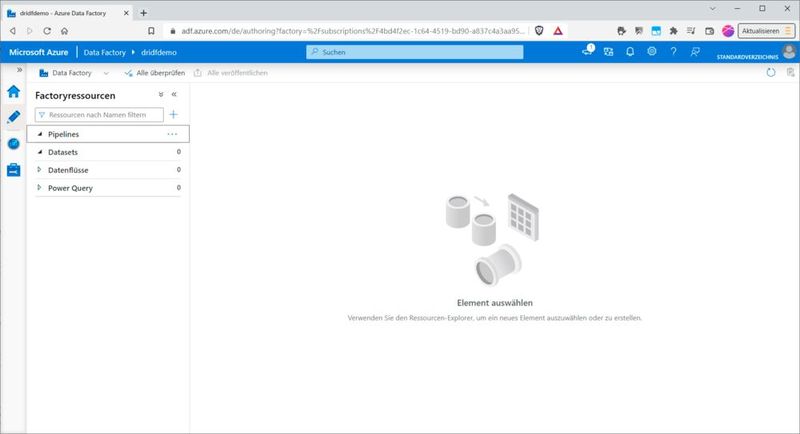
Task: Open a new browser tab
Action: [x=143, y=13]
